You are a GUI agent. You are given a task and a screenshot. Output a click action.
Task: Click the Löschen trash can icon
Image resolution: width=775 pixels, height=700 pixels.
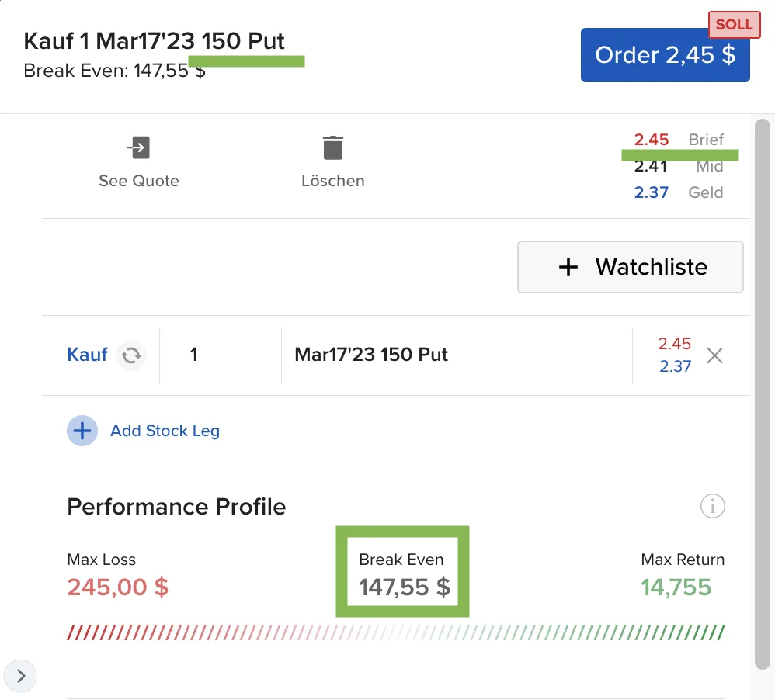(x=332, y=147)
